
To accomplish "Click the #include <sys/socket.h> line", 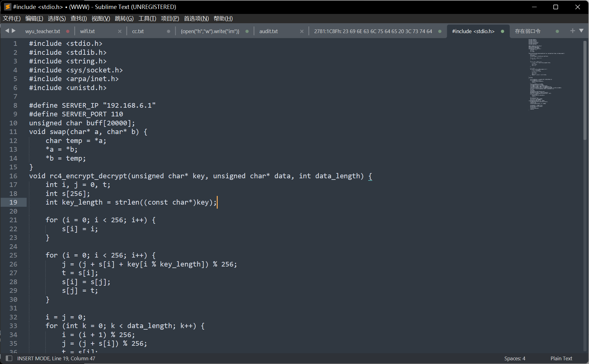I will tap(76, 70).
